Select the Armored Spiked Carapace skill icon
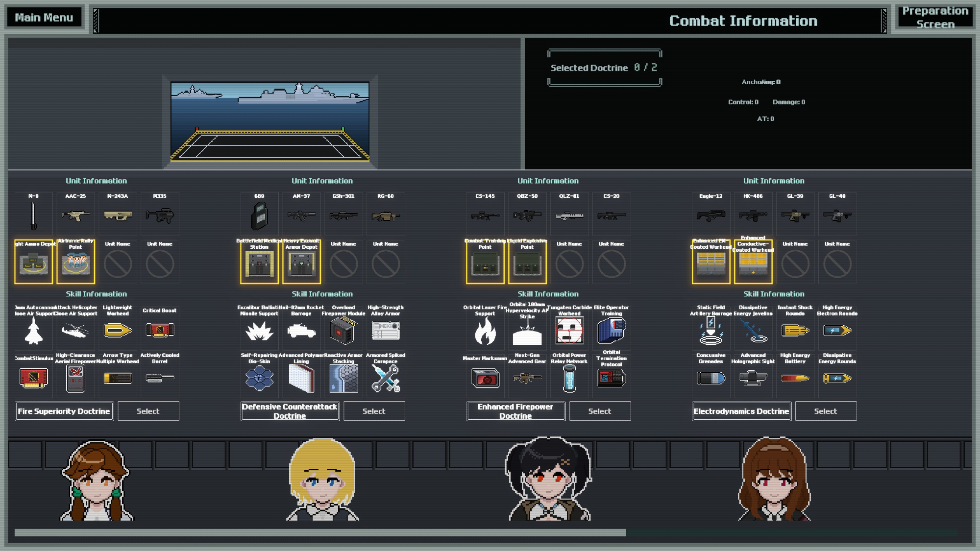This screenshot has width=980, height=551. click(386, 378)
